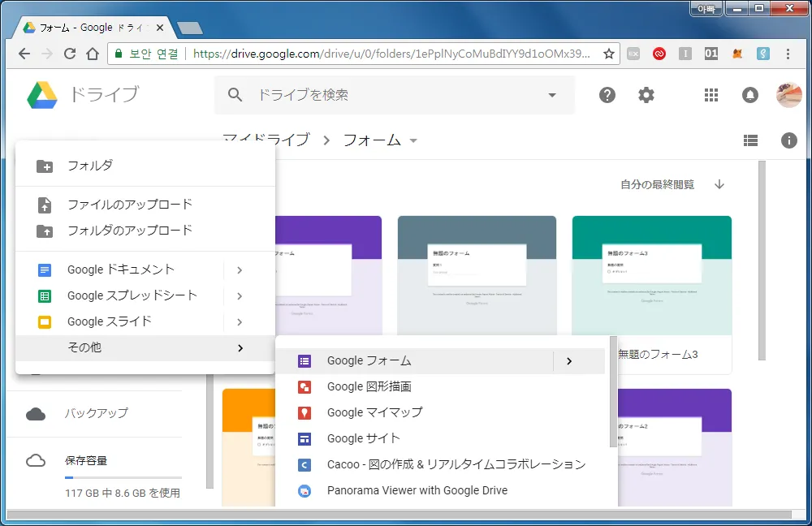Click the Google Slides yellow icon

(x=45, y=321)
